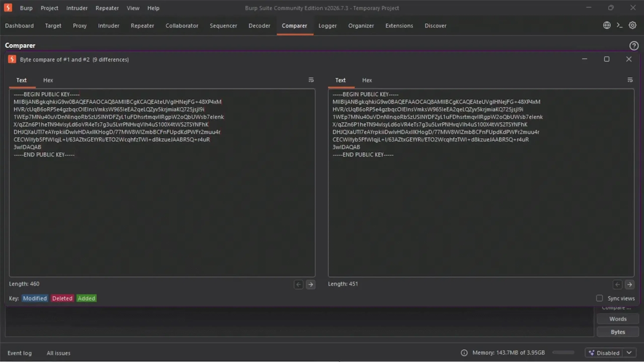Viewport: 644px width, 362px height.
Task: Enable the Sync views checkbox
Action: tap(599, 298)
